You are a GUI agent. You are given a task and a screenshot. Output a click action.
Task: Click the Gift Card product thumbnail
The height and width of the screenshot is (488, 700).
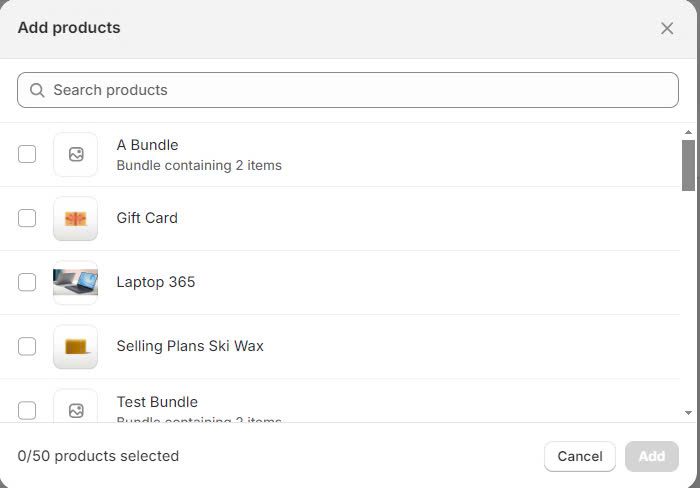[76, 219]
